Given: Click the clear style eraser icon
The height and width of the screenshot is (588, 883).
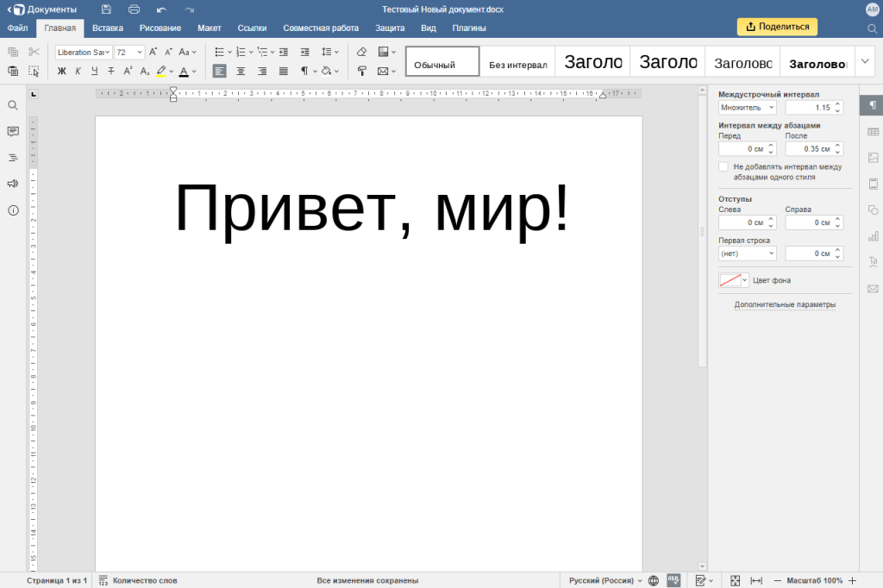Looking at the screenshot, I should tap(361, 52).
